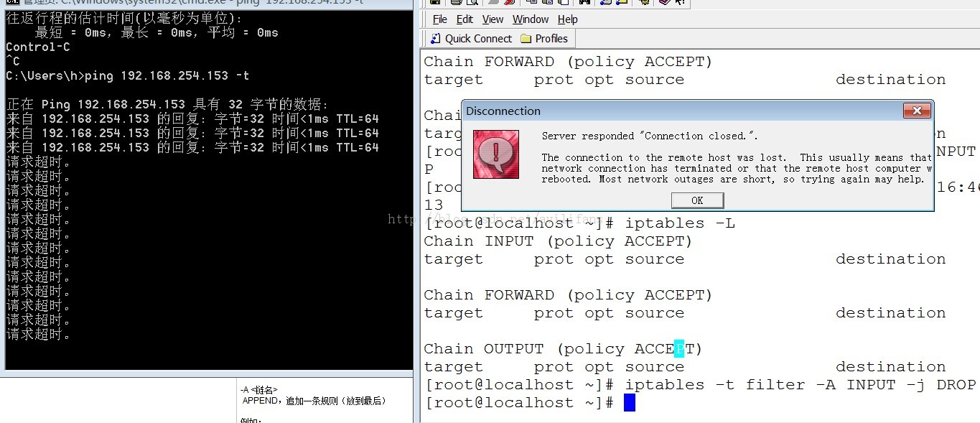Click the Quick Connect toolbar button
The height and width of the screenshot is (423, 980).
coord(471,39)
